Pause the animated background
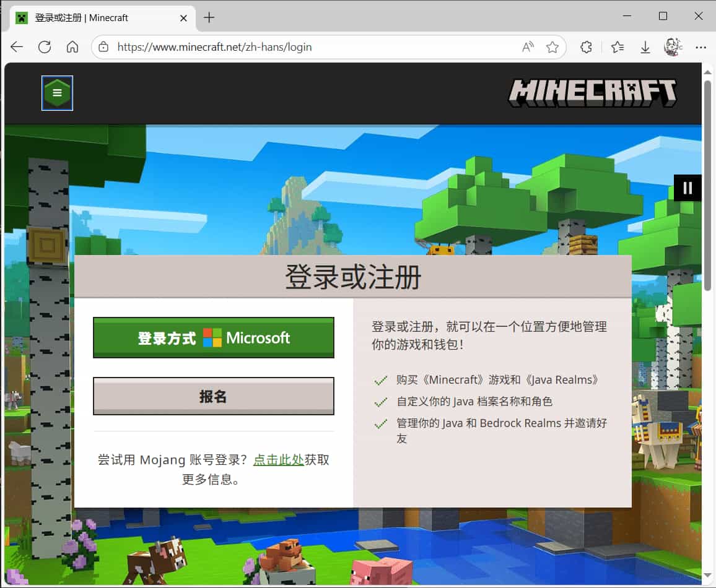The height and width of the screenshot is (588, 716). tap(687, 188)
